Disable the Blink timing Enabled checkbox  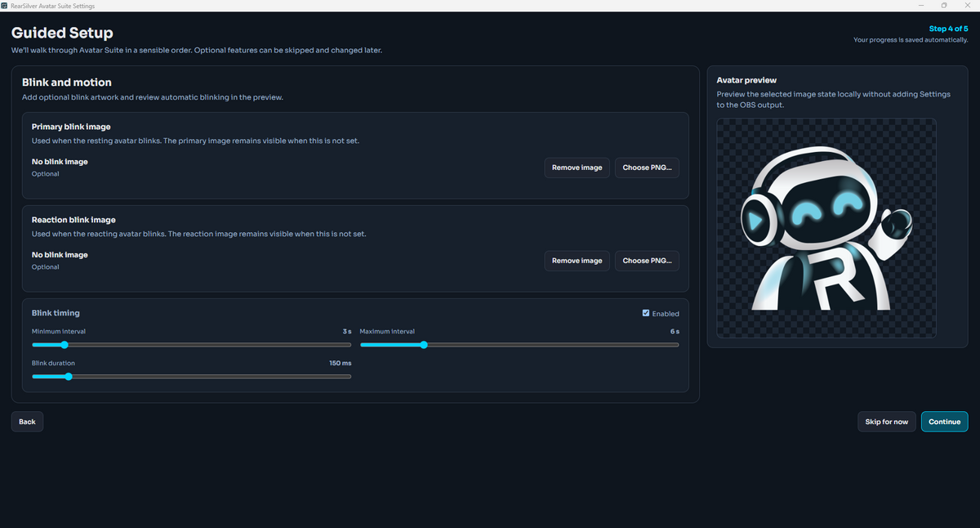[646, 313]
